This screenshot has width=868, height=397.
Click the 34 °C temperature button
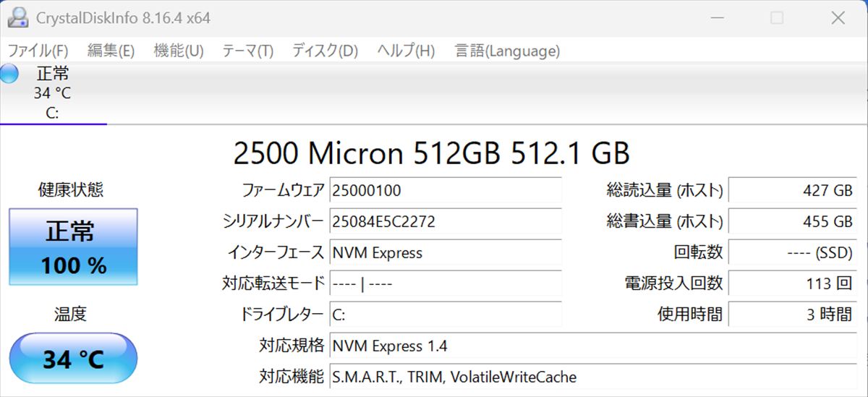tap(73, 359)
